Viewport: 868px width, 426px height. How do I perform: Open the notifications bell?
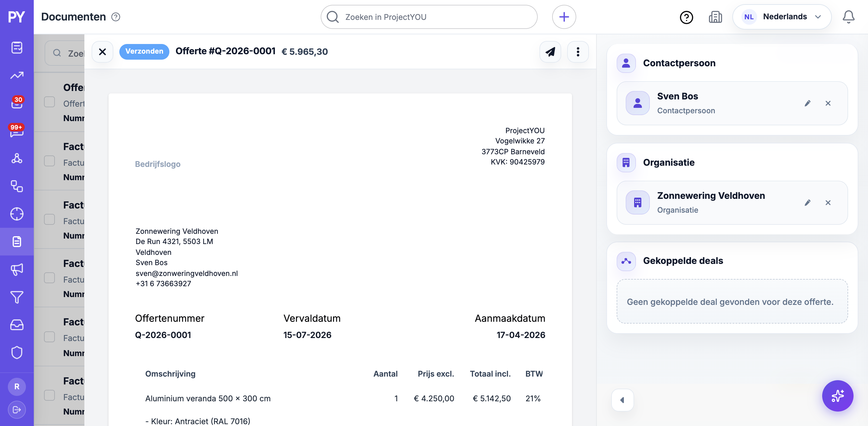848,17
